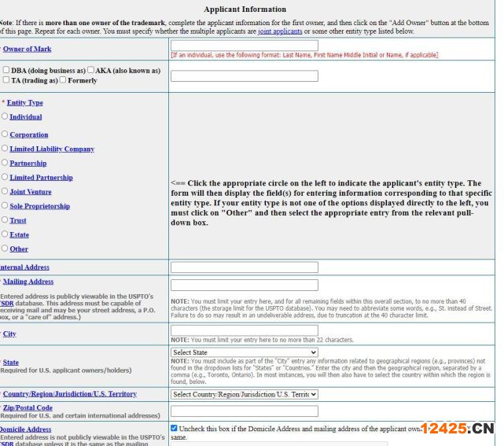
Task: Open the Select State dropdown
Action: pos(244,352)
